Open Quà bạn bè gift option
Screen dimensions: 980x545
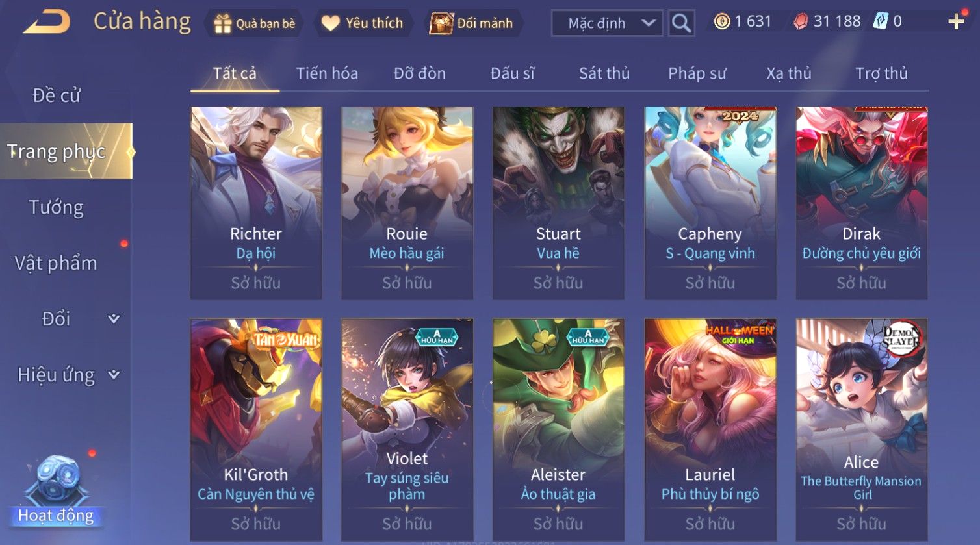point(254,23)
